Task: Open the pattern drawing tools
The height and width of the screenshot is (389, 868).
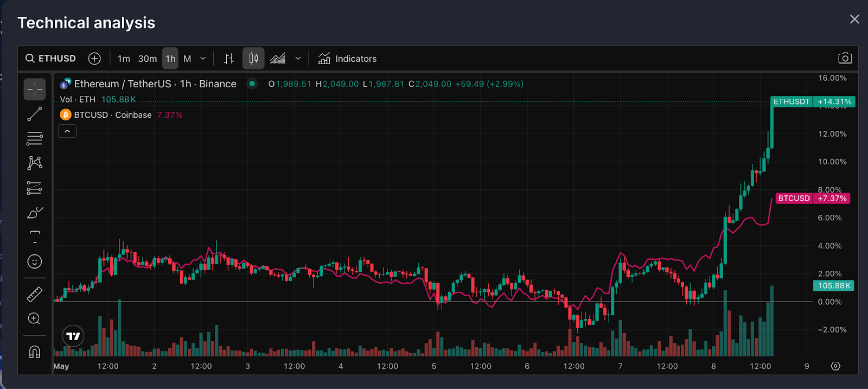Action: pos(35,163)
